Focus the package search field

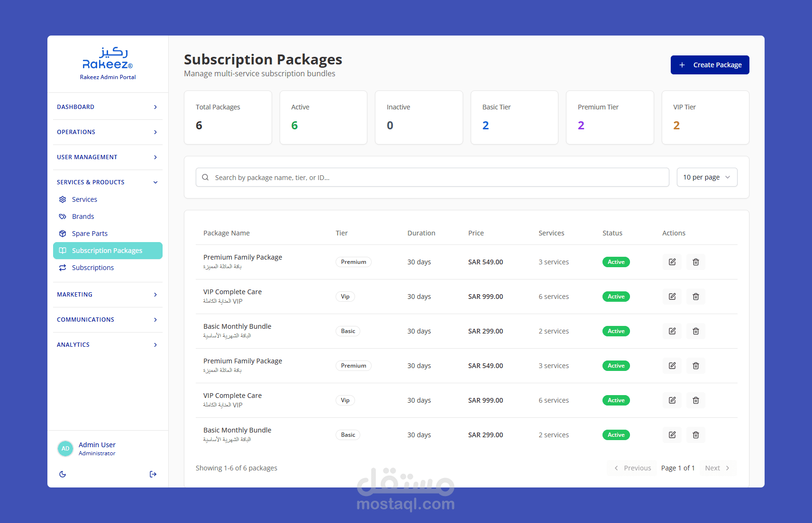point(432,177)
